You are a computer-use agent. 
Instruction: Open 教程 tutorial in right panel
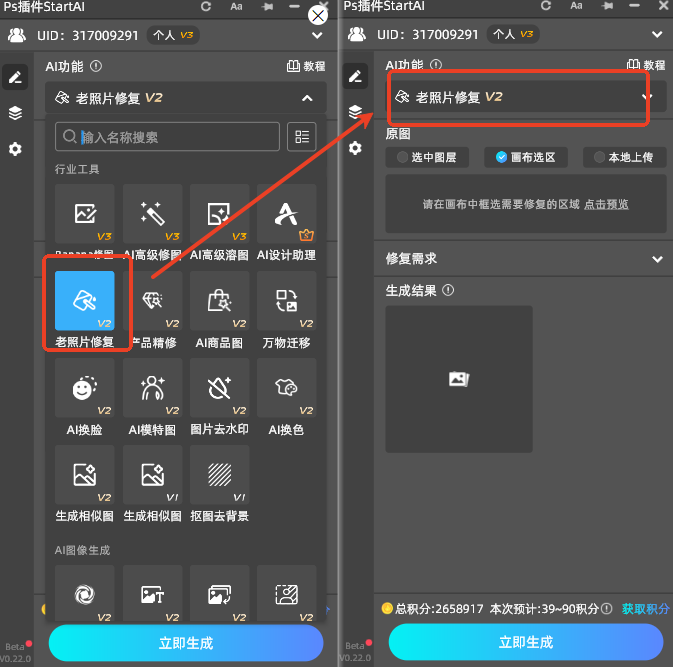(646, 65)
